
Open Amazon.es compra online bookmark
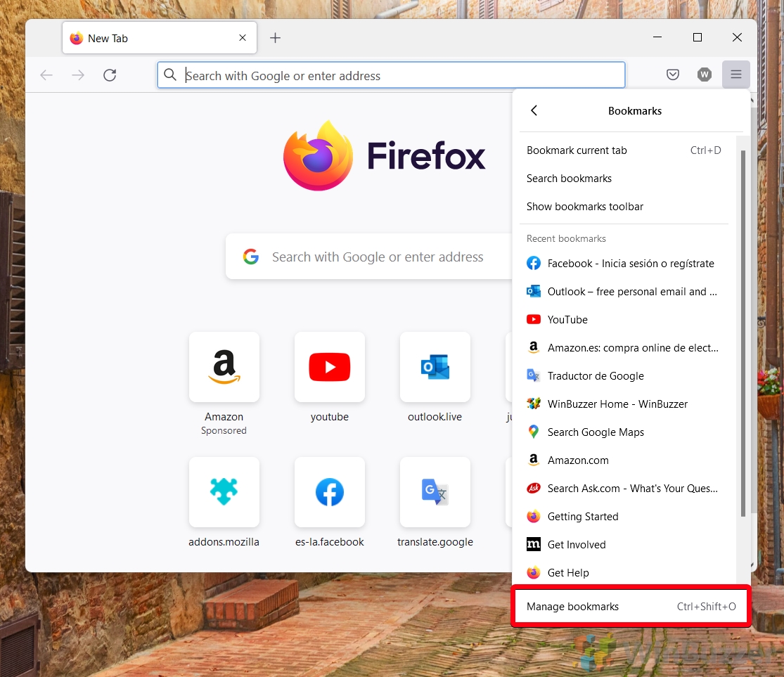point(624,347)
